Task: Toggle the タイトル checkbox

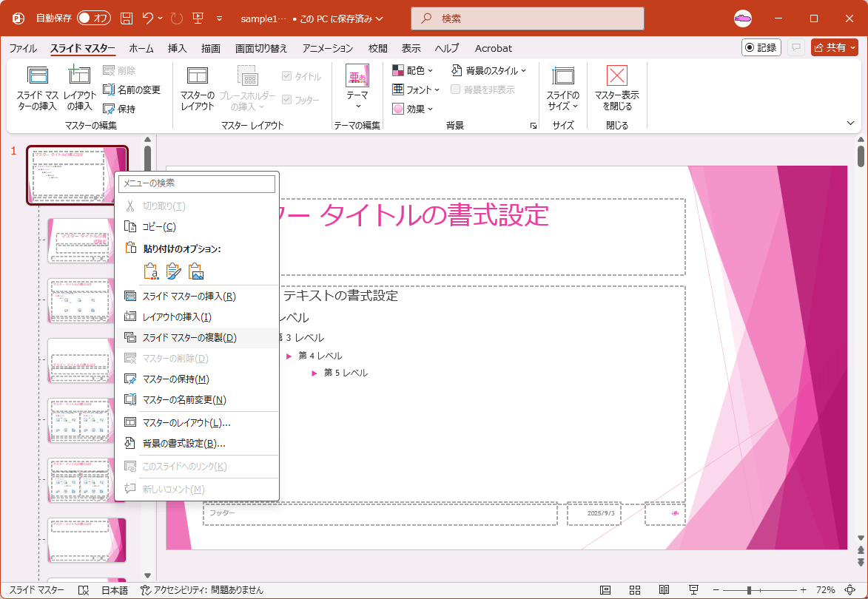Action: pos(287,76)
